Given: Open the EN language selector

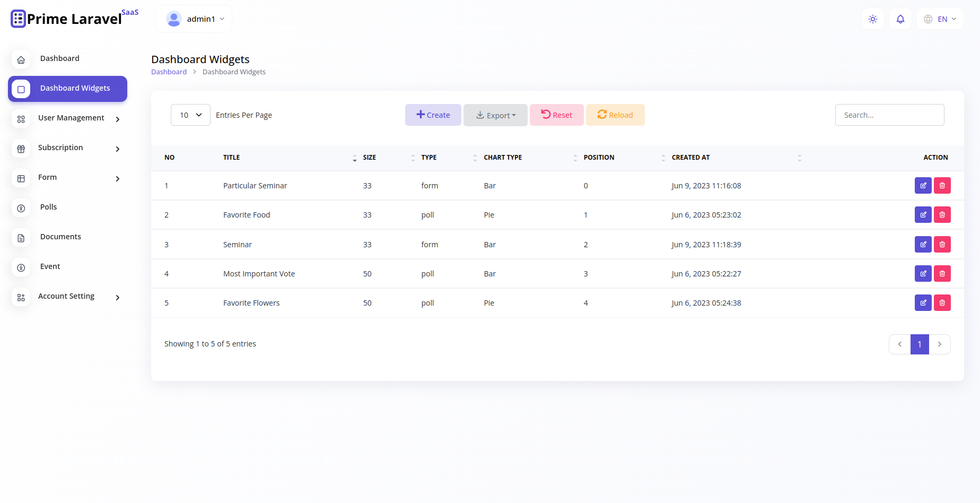Looking at the screenshot, I should tap(940, 19).
